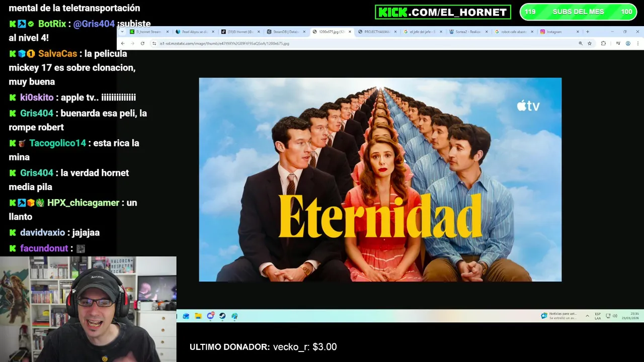Click chat username ki0skito
This screenshot has width=644, height=362.
click(x=37, y=98)
